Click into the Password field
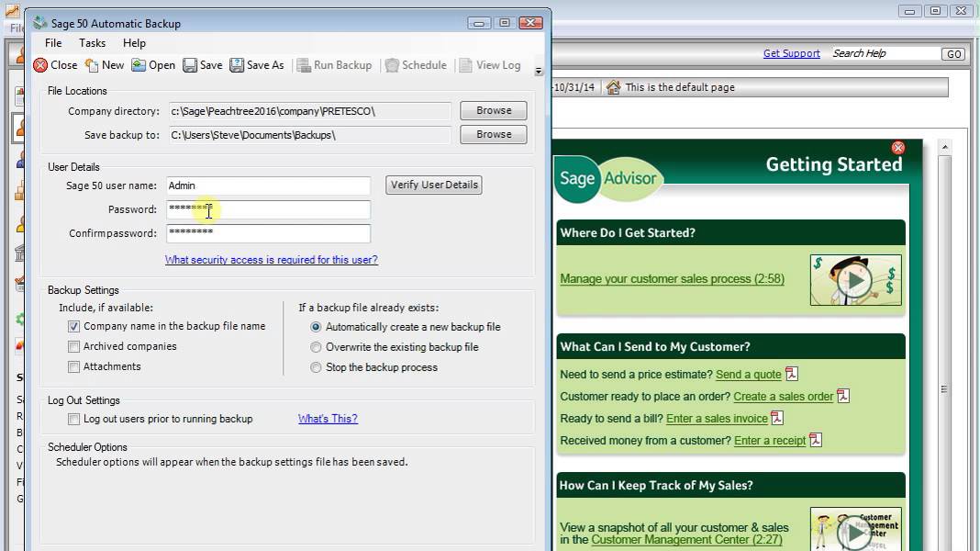 (268, 209)
